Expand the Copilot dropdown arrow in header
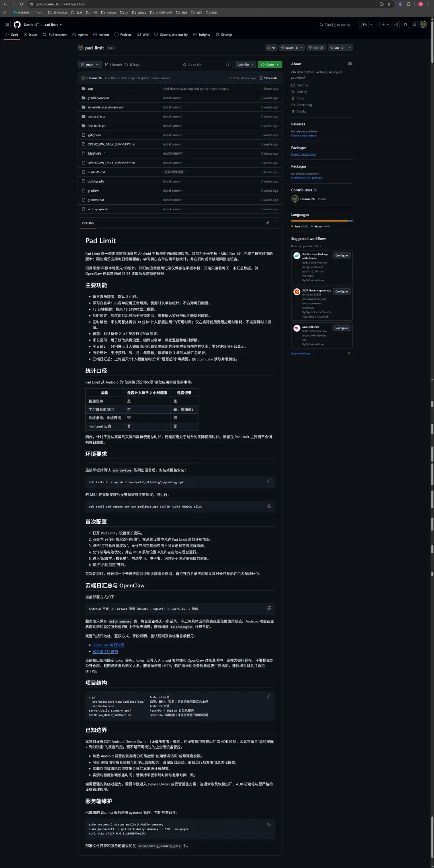The image size is (434, 868). tap(371, 25)
